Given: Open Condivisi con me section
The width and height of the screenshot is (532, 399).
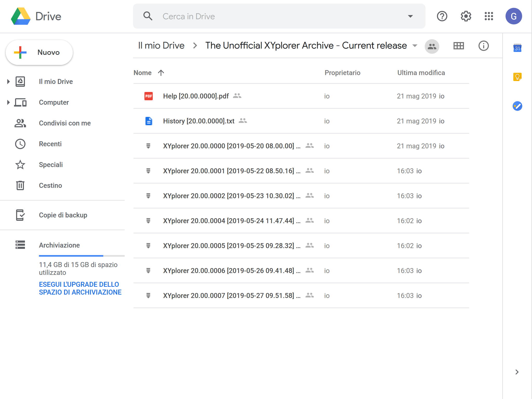Looking at the screenshot, I should click(x=65, y=123).
